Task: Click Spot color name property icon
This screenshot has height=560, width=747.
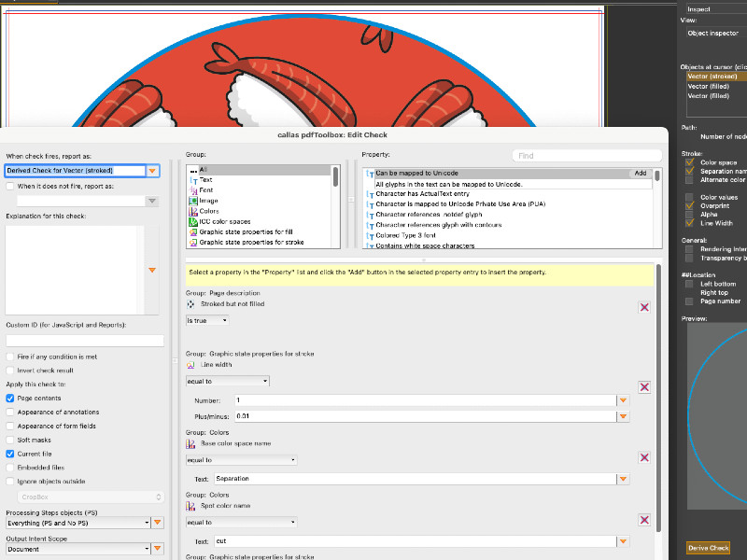Action: pyautogui.click(x=190, y=506)
